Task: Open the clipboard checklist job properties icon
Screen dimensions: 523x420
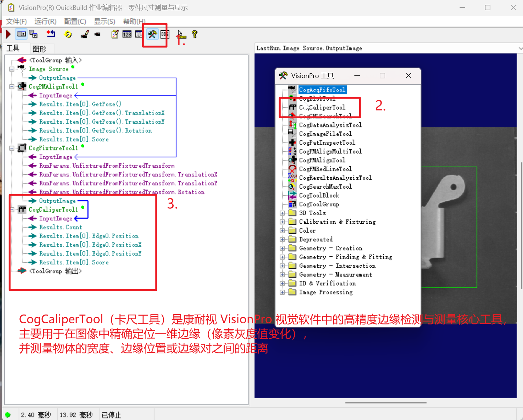Action: point(115,34)
